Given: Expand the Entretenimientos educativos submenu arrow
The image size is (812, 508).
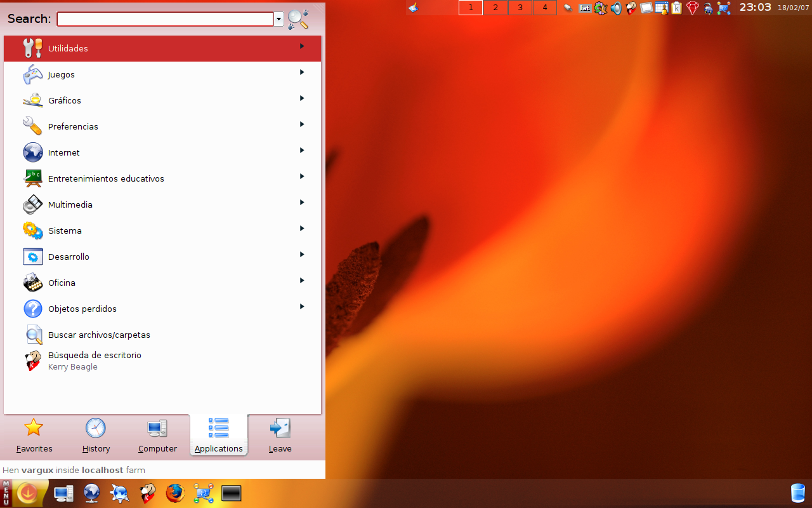Looking at the screenshot, I should (303, 176).
